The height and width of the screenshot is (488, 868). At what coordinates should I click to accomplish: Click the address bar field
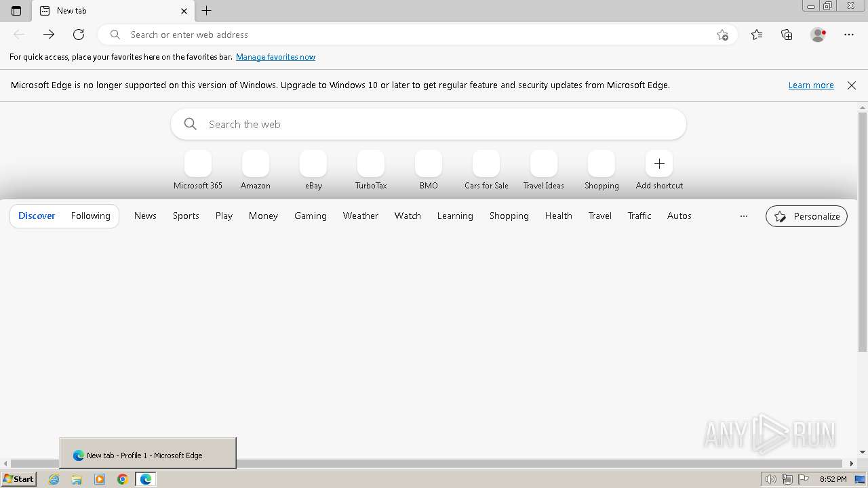(x=417, y=35)
